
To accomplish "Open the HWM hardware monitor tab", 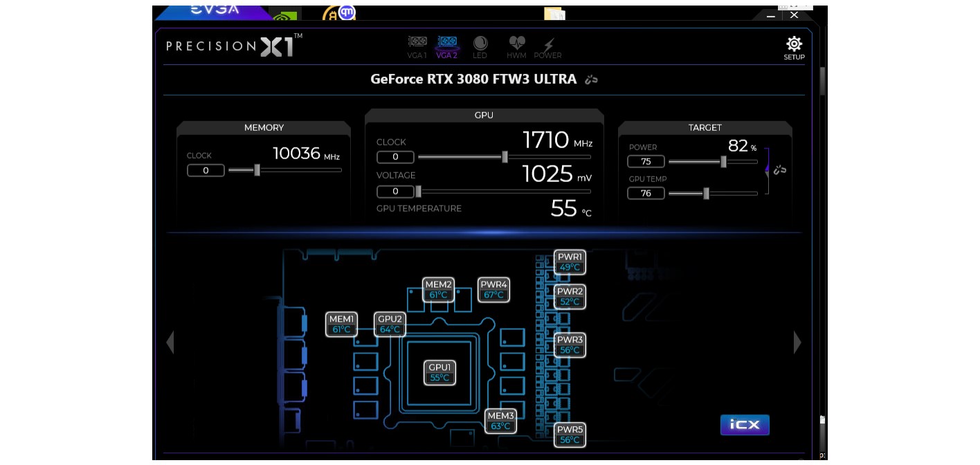I will [516, 47].
